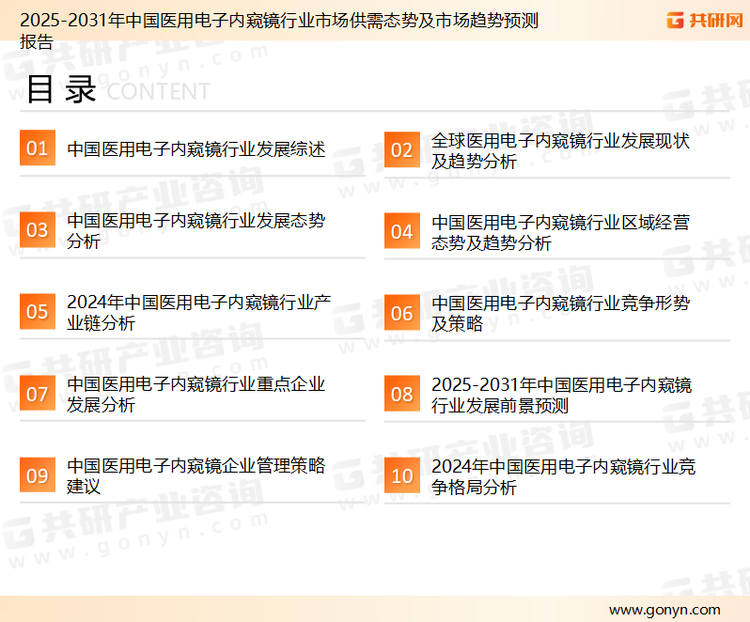Screen dimensions: 750x622
Task: Click the orange 03 number badge
Action: (x=37, y=230)
